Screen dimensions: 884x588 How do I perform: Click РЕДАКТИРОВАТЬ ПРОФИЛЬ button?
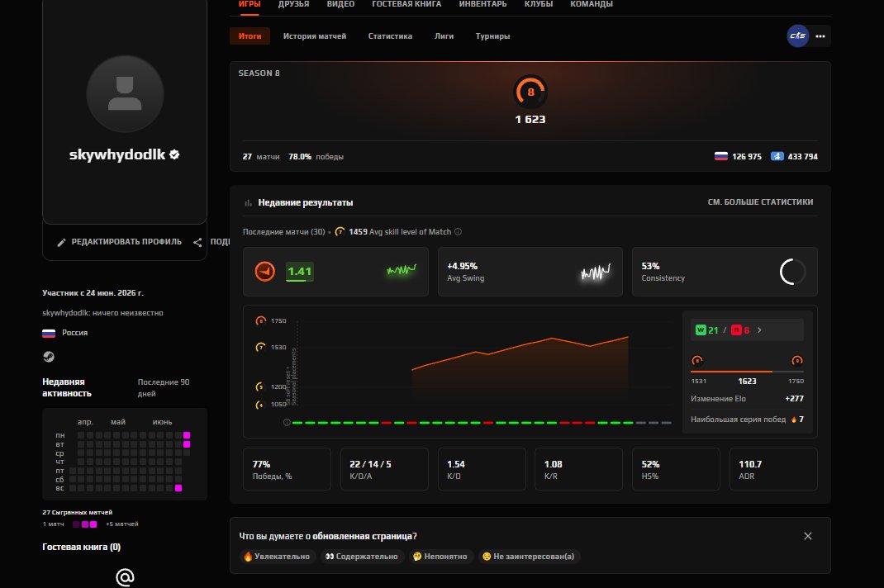pyautogui.click(x=120, y=242)
